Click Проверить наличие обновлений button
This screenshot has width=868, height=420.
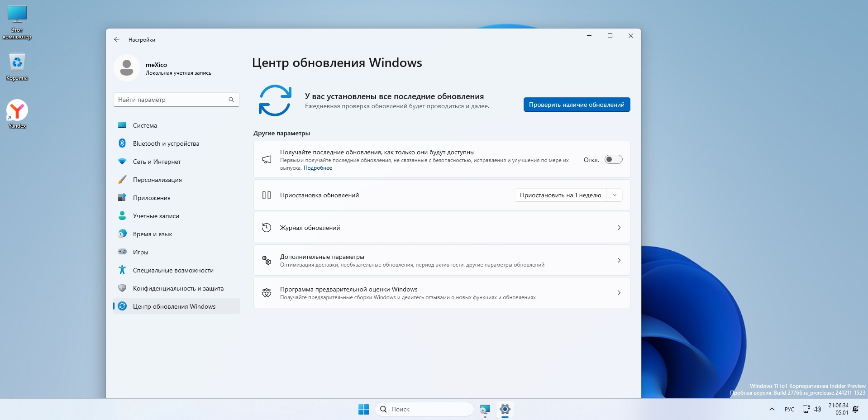[577, 105]
